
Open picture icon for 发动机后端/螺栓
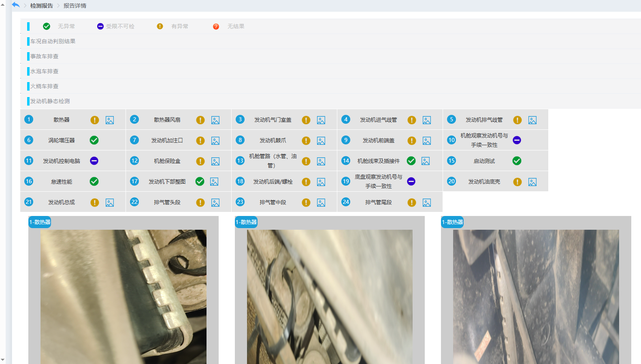[x=321, y=182]
